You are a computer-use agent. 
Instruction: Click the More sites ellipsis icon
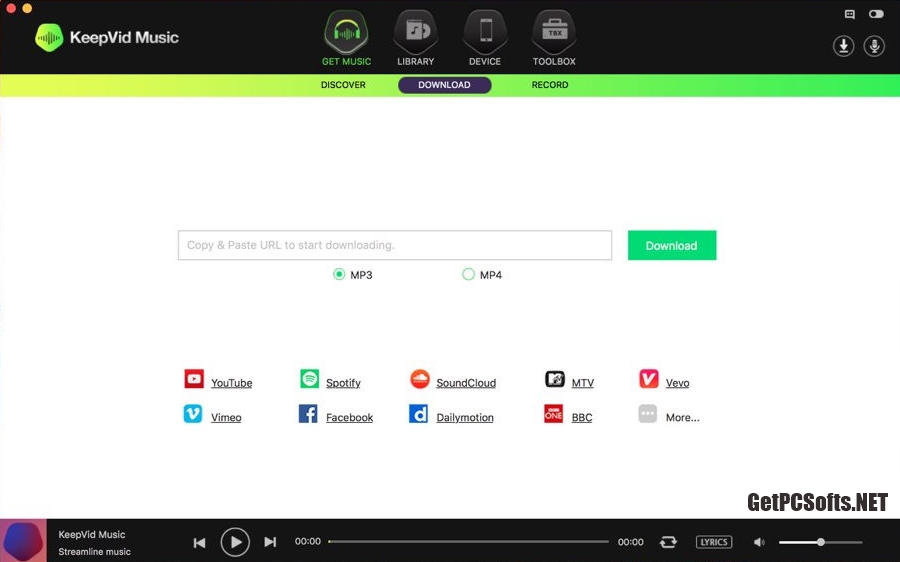647,413
